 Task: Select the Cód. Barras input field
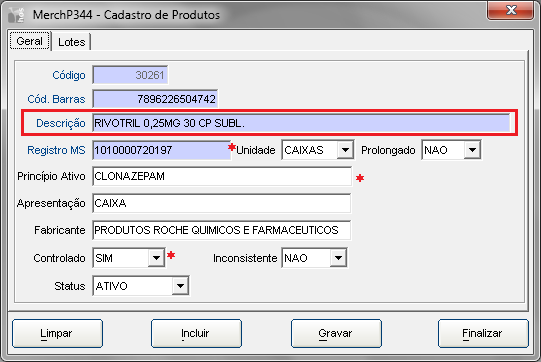pyautogui.click(x=155, y=99)
